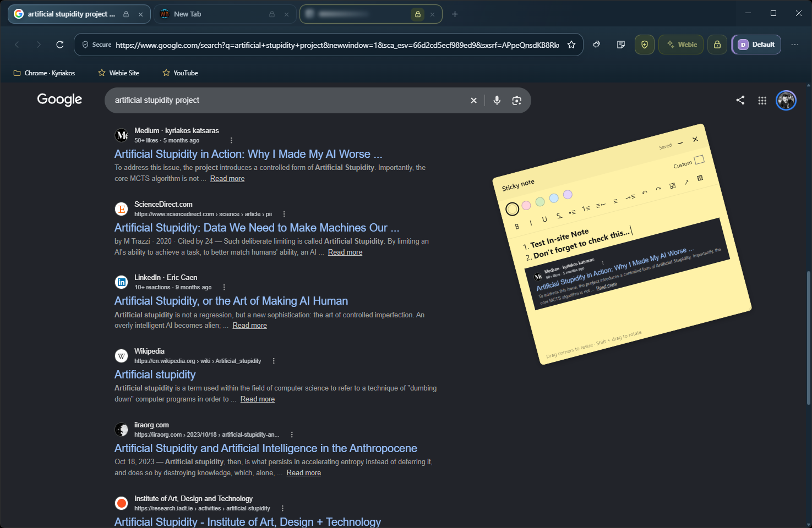Viewport: 812px width, 528px height.
Task: Outdent text in the sticky note
Action: pos(601,205)
